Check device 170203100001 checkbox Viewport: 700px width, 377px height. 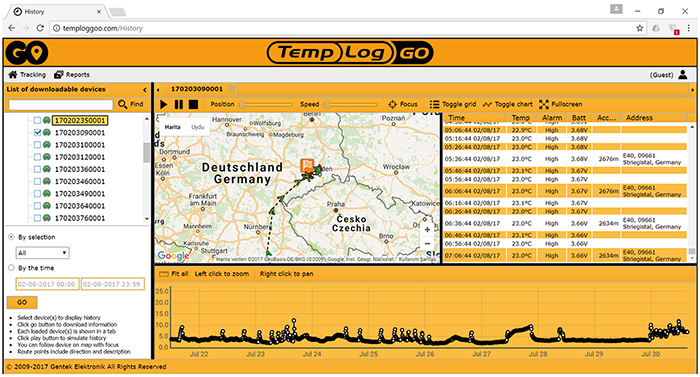coord(37,145)
